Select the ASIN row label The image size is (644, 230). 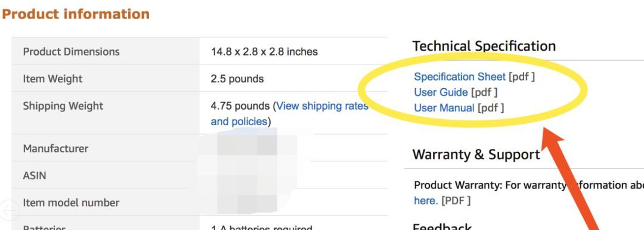pos(35,175)
